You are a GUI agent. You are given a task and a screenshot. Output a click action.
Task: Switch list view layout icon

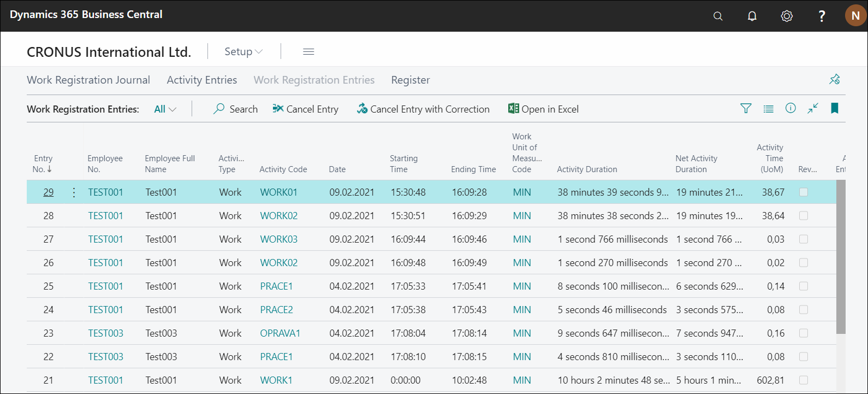click(x=768, y=108)
